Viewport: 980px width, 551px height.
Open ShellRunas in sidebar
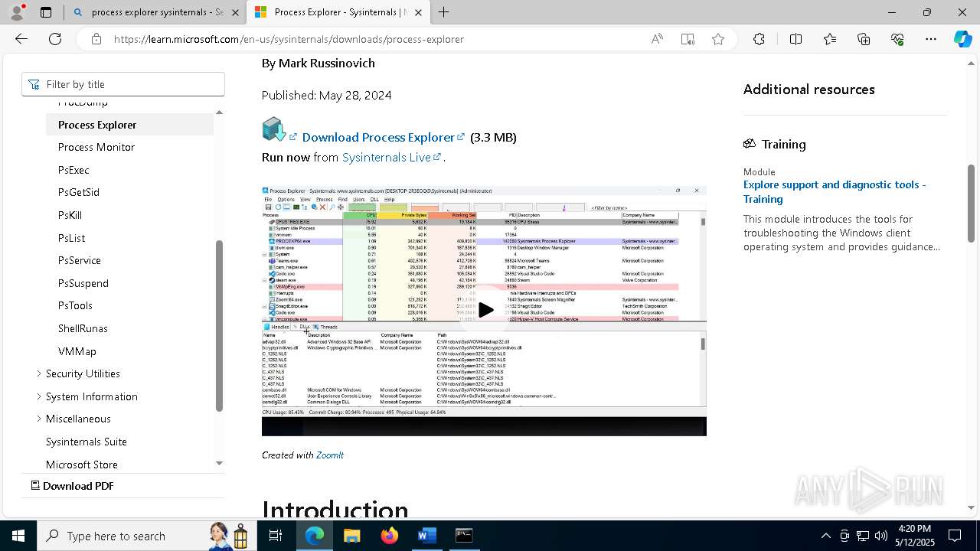point(83,328)
